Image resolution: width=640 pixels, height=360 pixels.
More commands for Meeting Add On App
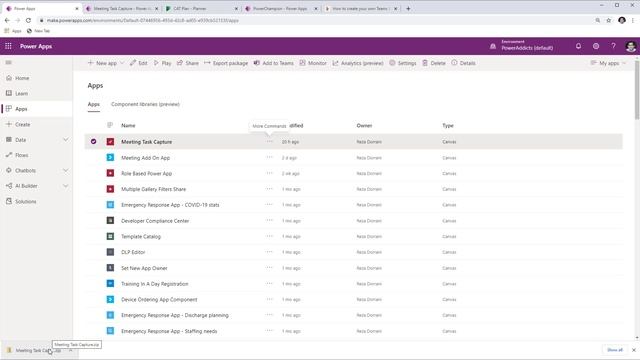click(x=269, y=158)
